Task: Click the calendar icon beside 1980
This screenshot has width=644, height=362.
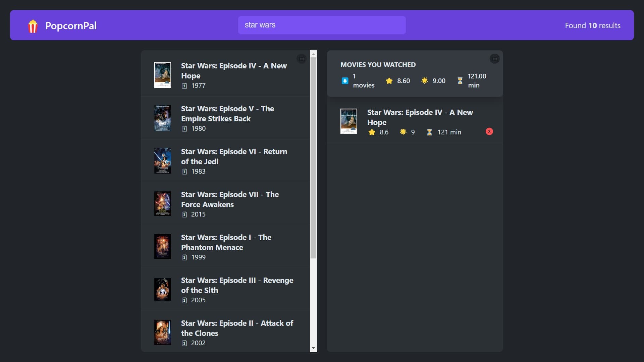Action: coord(184,129)
